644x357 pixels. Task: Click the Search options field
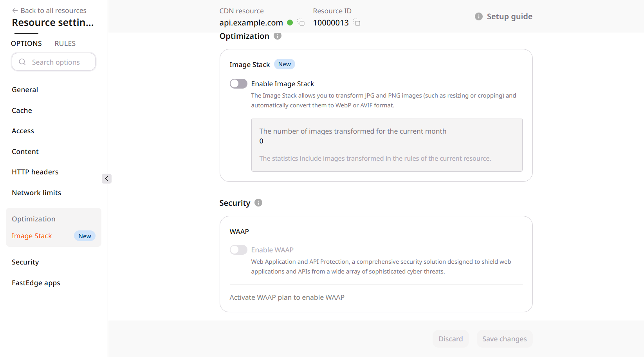pos(54,62)
